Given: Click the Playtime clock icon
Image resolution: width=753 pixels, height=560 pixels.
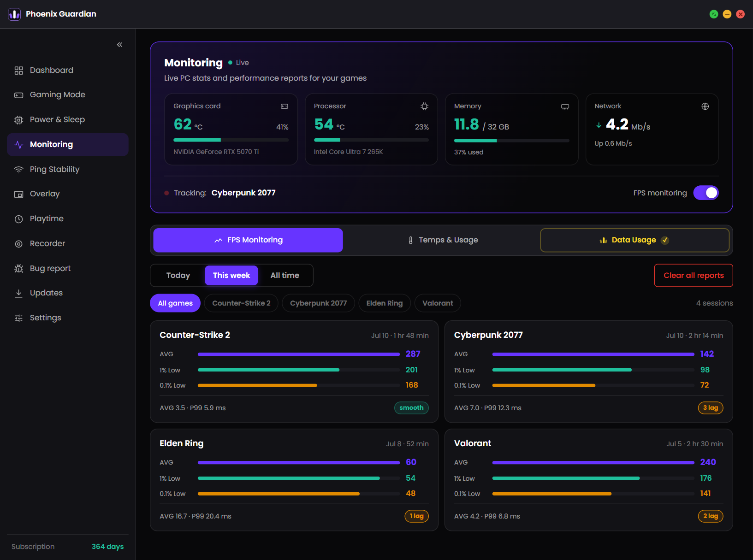Looking at the screenshot, I should pyautogui.click(x=18, y=219).
